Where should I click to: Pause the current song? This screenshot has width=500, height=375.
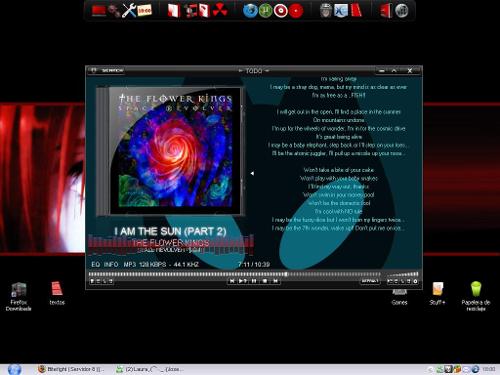[x=254, y=281]
